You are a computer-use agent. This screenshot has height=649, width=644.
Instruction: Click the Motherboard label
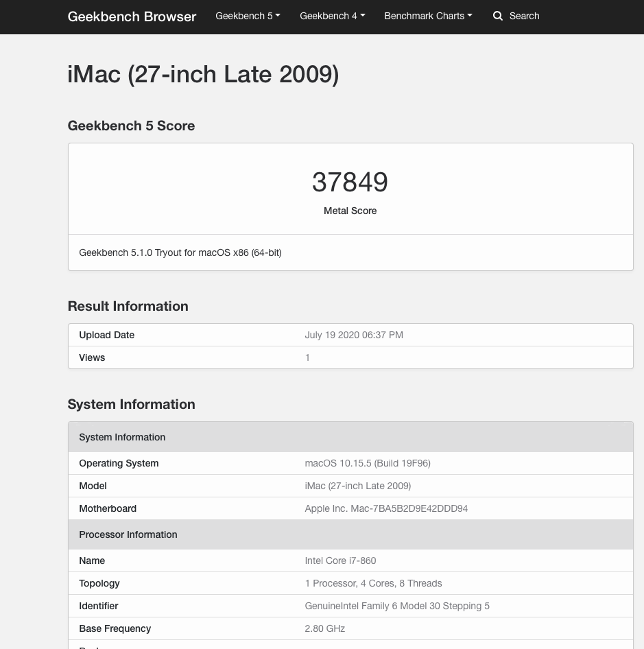coord(108,508)
